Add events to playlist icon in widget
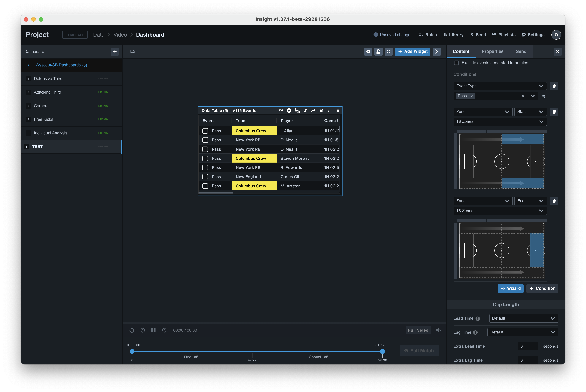Viewport: 586px width, 392px height. click(x=297, y=110)
